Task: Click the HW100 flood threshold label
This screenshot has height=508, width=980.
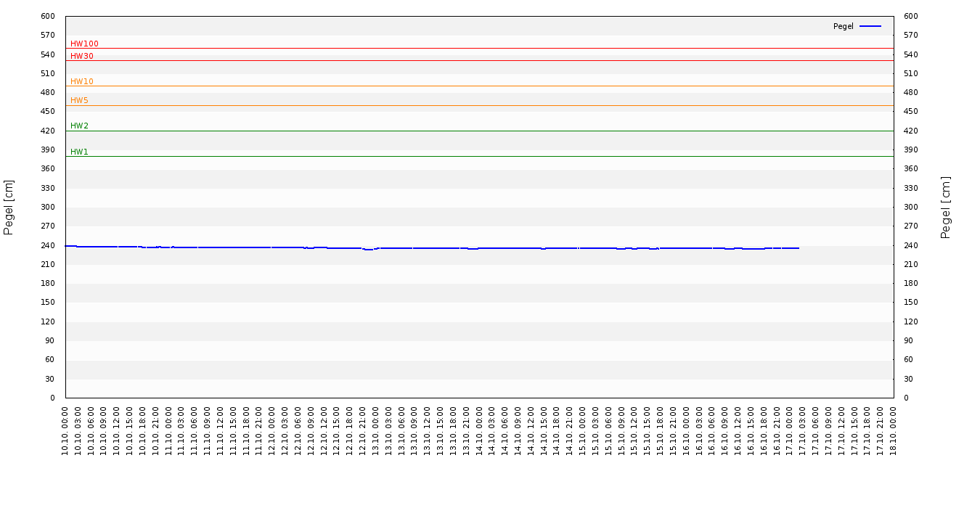Action: coord(84,44)
